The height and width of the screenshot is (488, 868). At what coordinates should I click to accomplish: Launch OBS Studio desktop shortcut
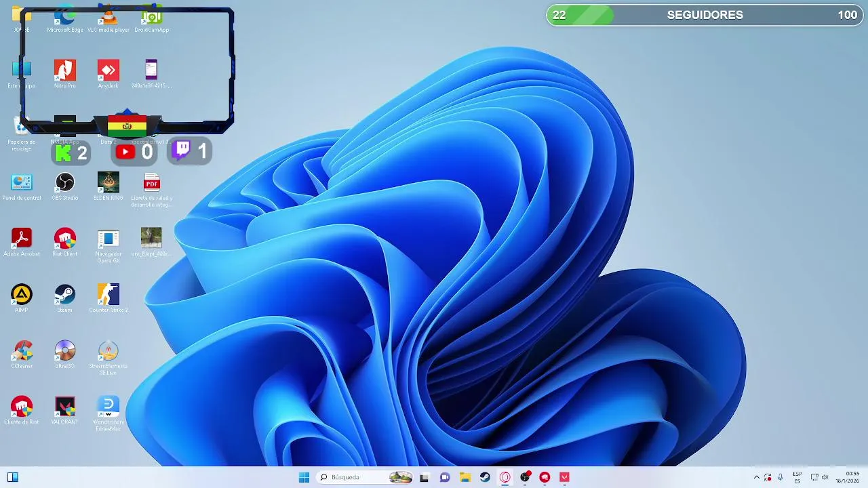[65, 186]
